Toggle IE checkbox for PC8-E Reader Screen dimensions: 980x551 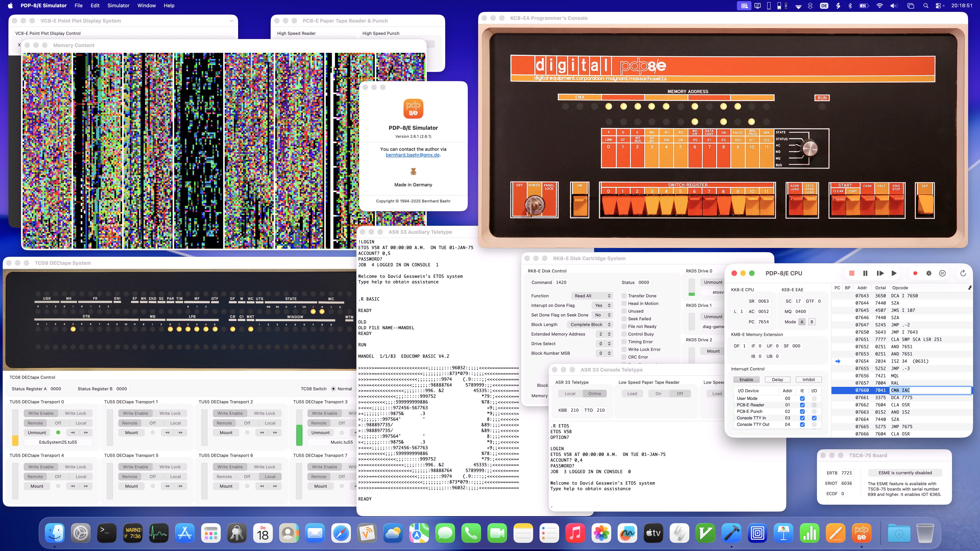pos(802,405)
